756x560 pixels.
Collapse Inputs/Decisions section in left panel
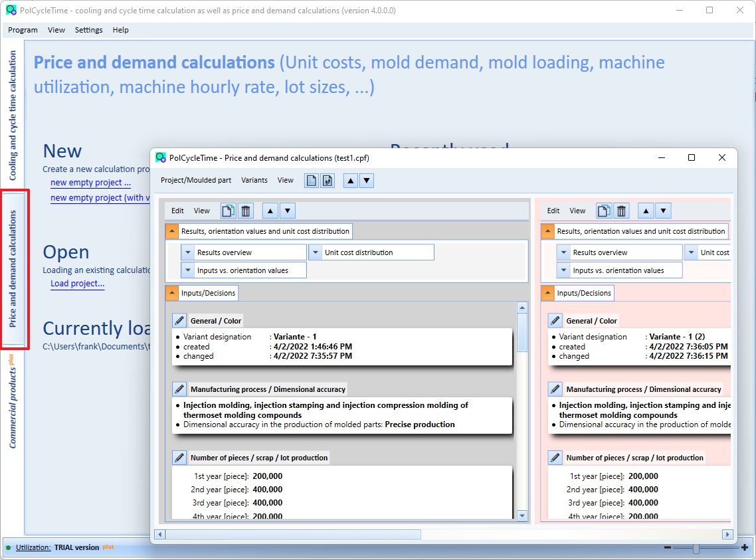pyautogui.click(x=171, y=293)
